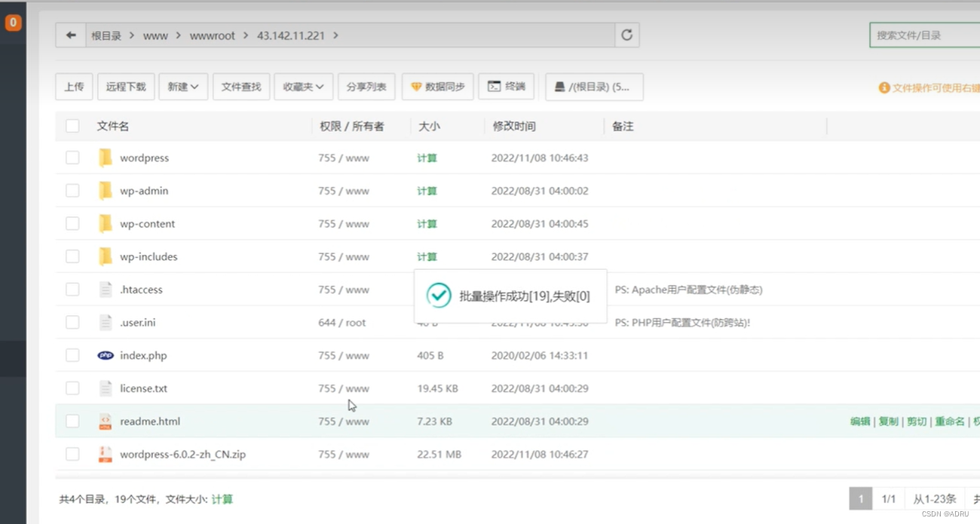Viewport: 980px width, 524px height.
Task: Navigate to wwwroot in breadcrumb
Action: tap(213, 35)
